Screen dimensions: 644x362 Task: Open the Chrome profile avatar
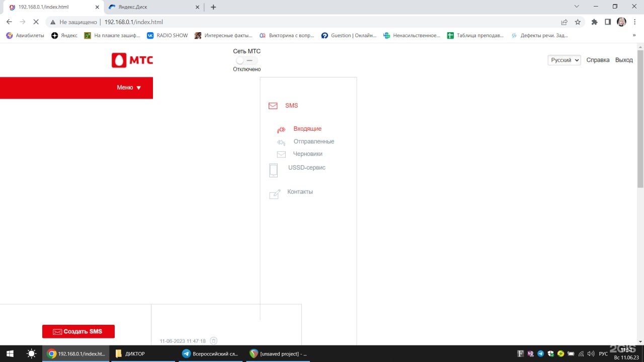point(621,22)
